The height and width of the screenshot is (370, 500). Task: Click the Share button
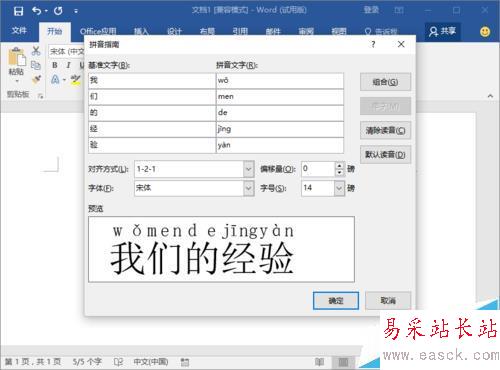(x=443, y=32)
